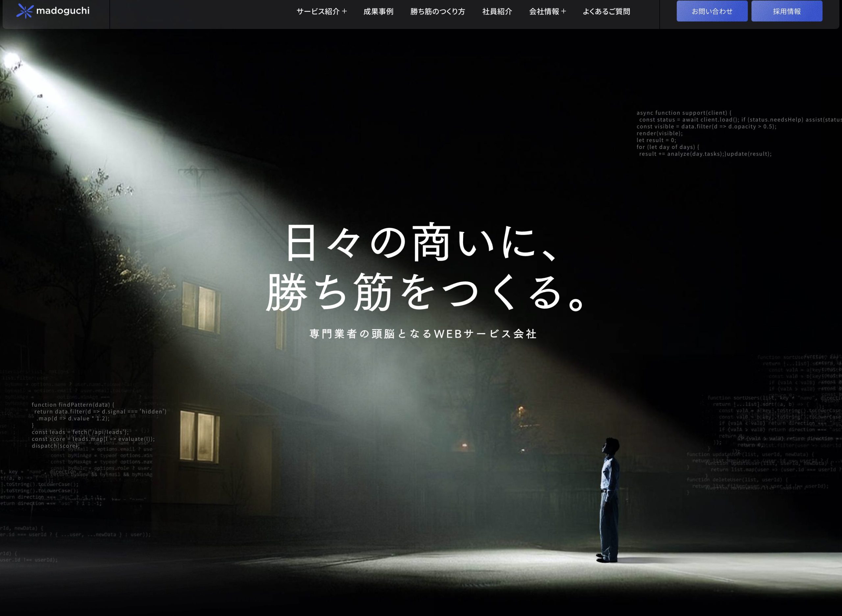Open the 社員紹介 nav link
Image resolution: width=842 pixels, height=616 pixels.
click(x=497, y=12)
